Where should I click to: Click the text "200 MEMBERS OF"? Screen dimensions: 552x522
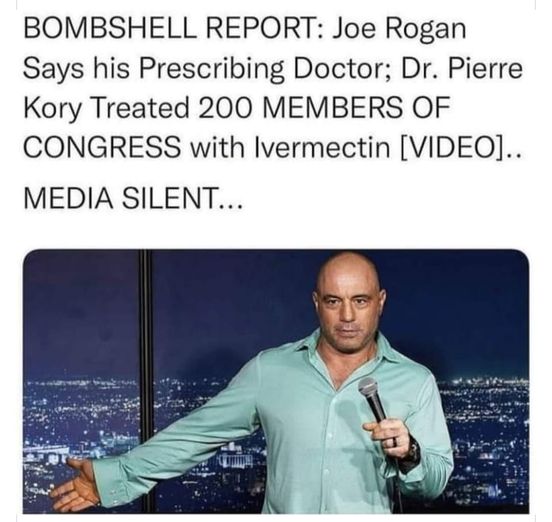[324, 108]
